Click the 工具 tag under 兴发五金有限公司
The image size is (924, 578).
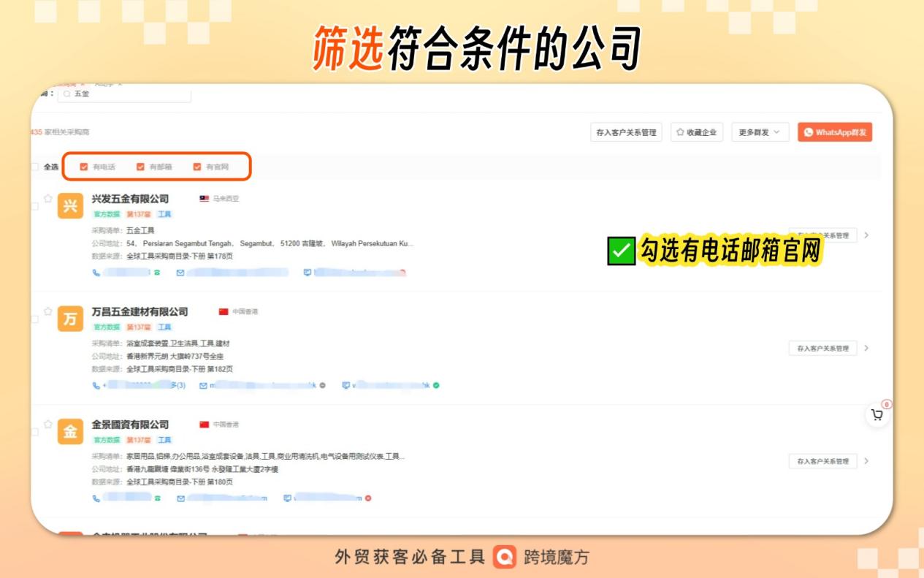tap(164, 214)
